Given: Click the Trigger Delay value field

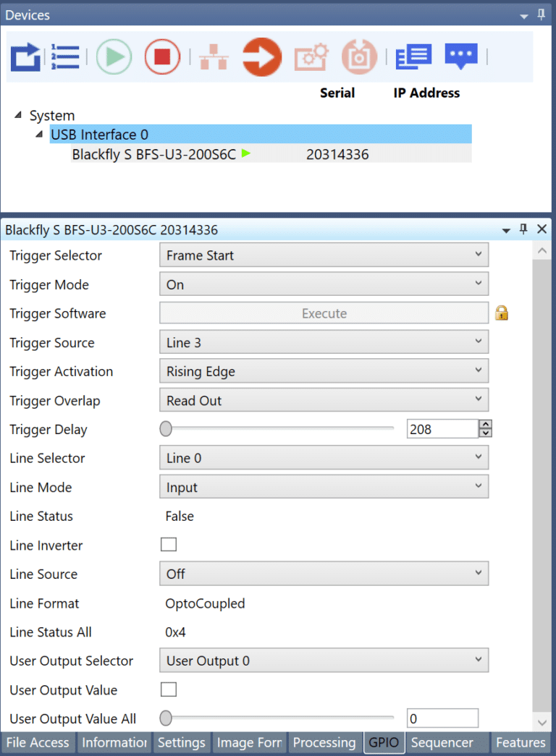Looking at the screenshot, I should (x=442, y=428).
